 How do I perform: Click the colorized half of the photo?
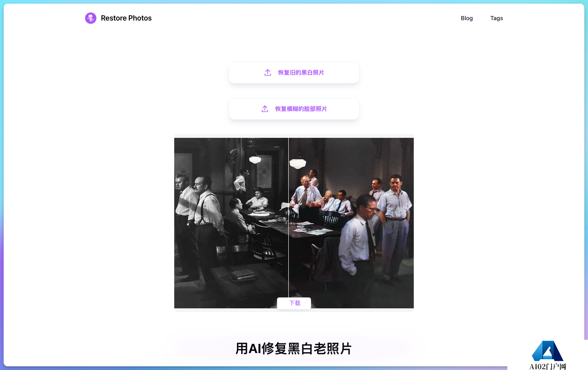351,223
